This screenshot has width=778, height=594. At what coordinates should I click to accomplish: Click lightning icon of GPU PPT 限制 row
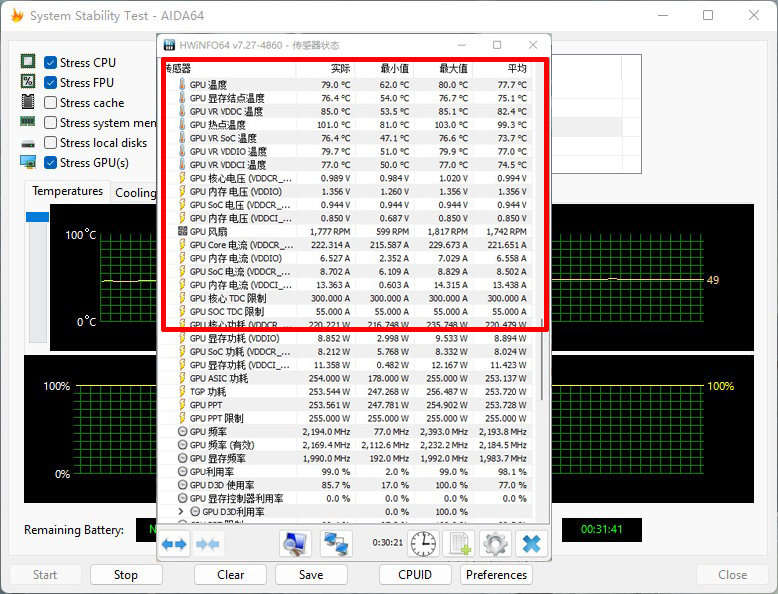click(x=182, y=418)
